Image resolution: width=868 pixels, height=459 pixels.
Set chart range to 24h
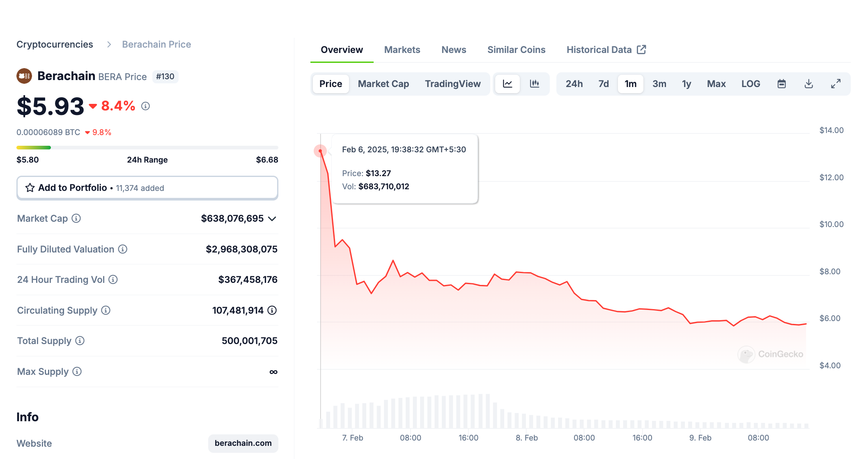(x=574, y=84)
